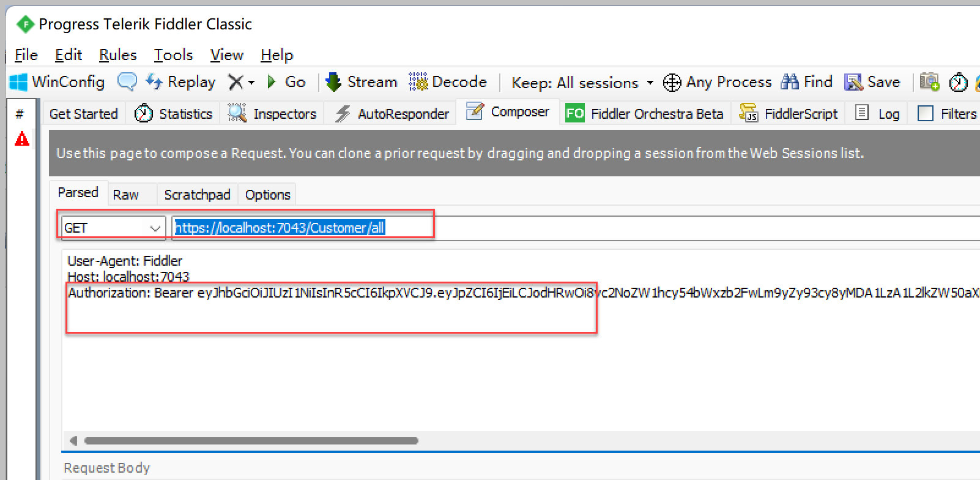Open the Tools menu
980x480 pixels.
point(173,55)
